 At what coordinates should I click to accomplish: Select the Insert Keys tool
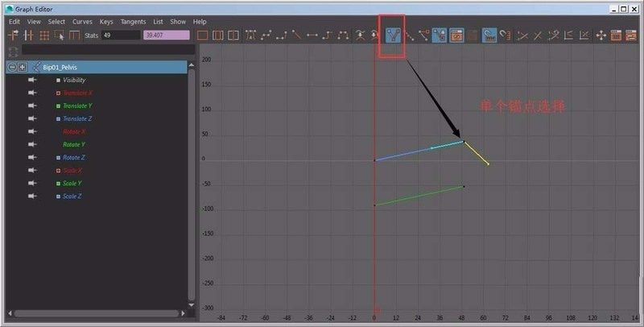[x=28, y=35]
